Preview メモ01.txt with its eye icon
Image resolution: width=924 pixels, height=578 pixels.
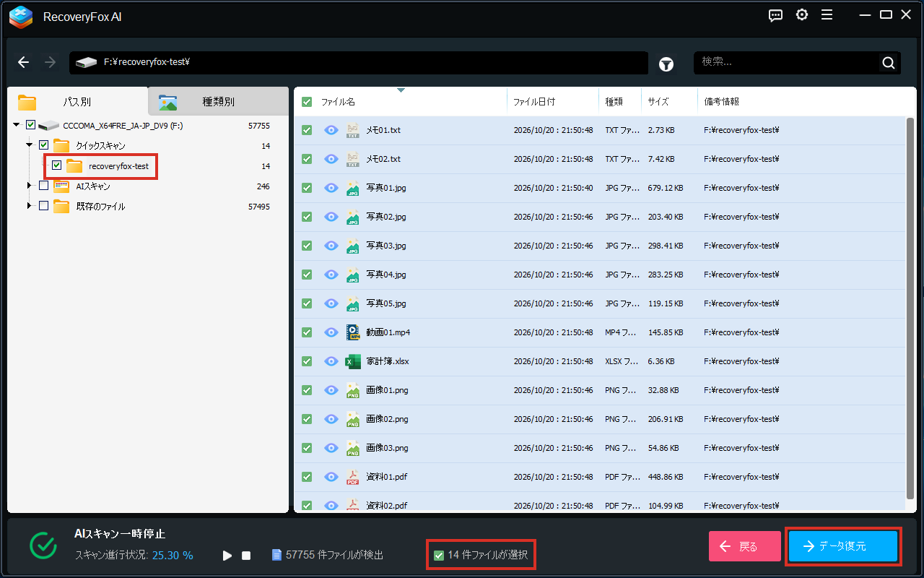click(331, 130)
